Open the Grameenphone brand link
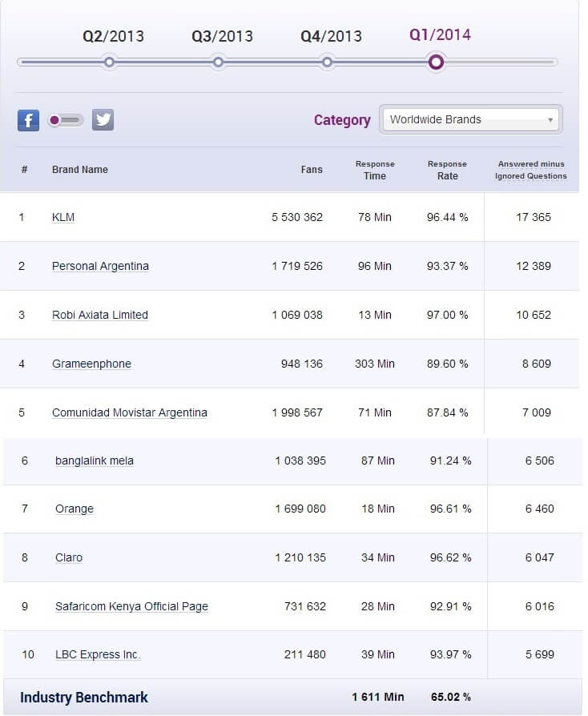Image resolution: width=588 pixels, height=716 pixels. point(91,364)
